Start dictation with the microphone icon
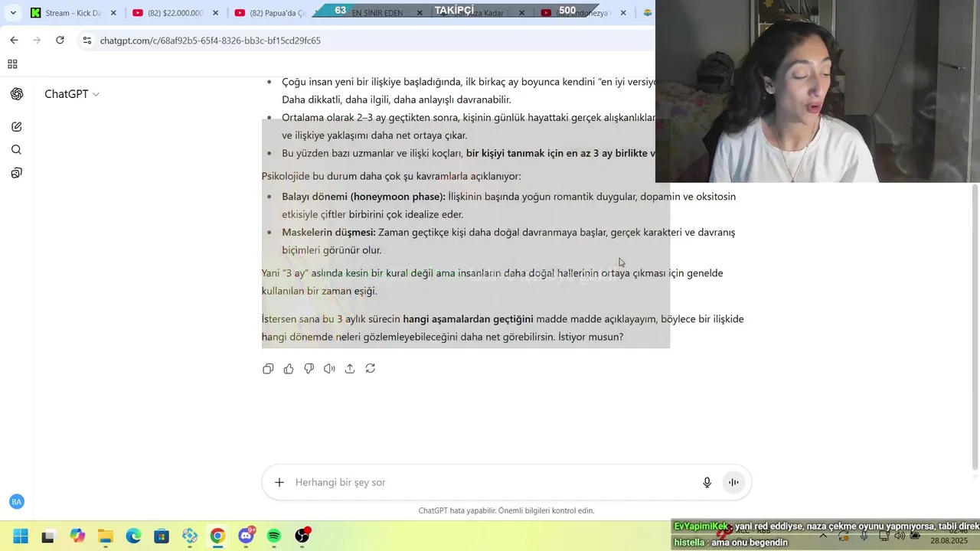 707,482
